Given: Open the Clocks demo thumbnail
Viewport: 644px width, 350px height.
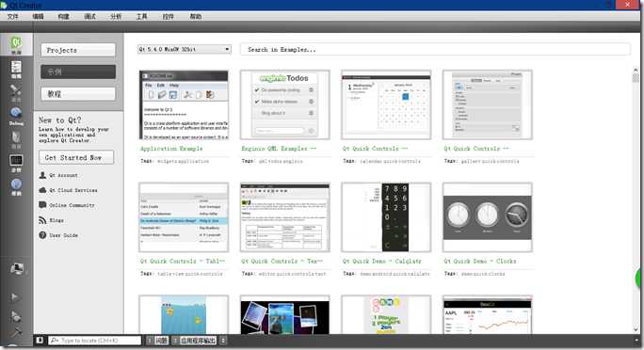Looking at the screenshot, I should [488, 217].
